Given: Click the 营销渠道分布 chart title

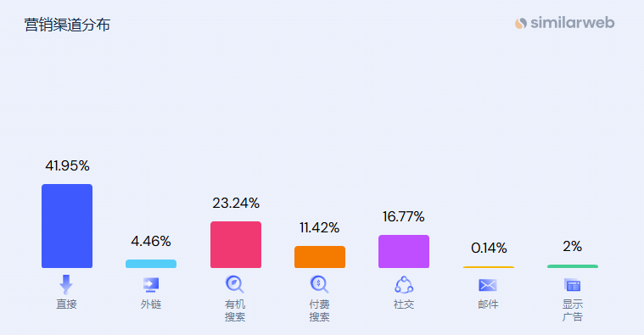Looking at the screenshot, I should point(67,25).
